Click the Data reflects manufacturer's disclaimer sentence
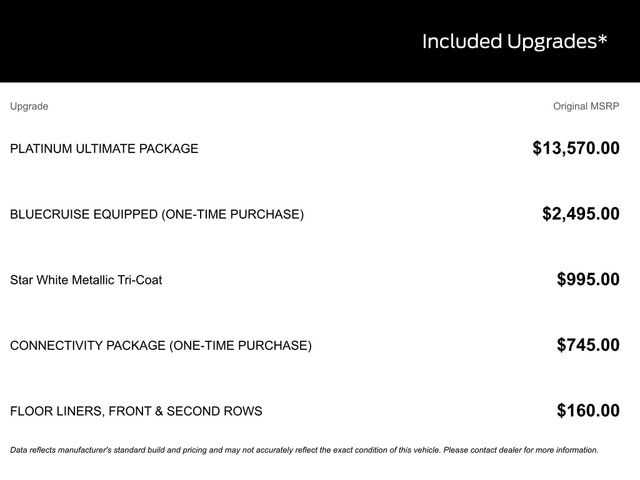Screen dimensions: 640x480 pos(220,450)
